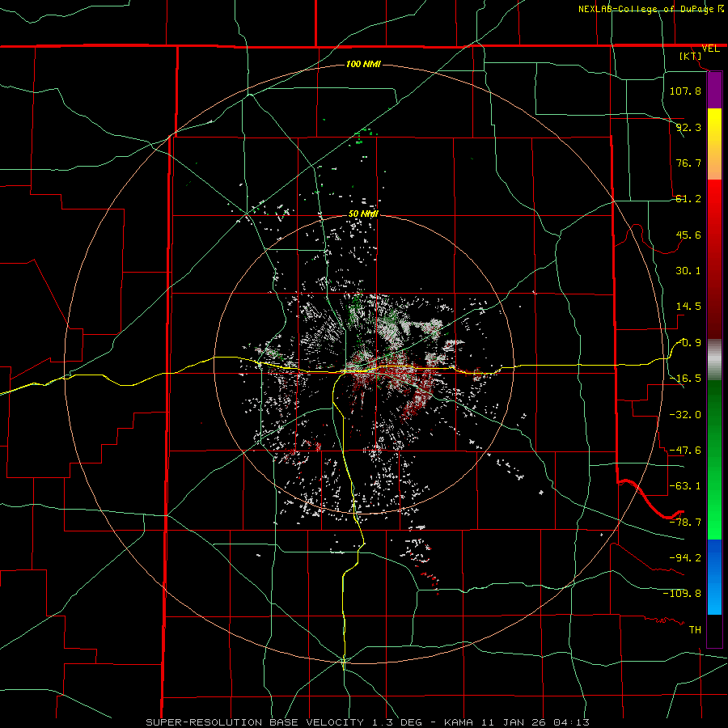Click the VEL legend title
This screenshot has height=728, width=728.
click(x=710, y=49)
